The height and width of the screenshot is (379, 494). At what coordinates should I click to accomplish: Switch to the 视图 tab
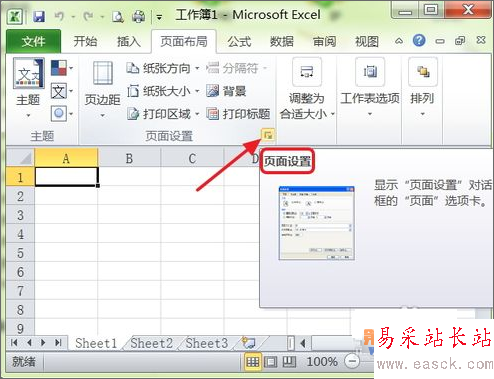click(367, 41)
